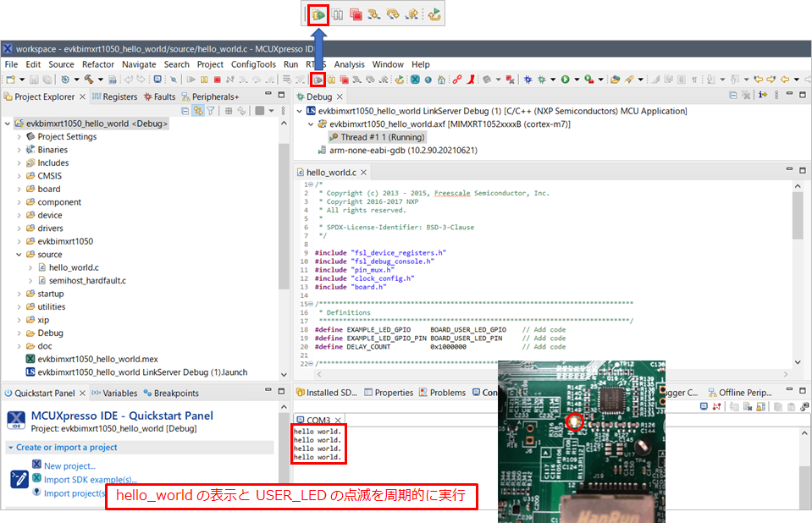Click the New project wizard toolbar icon
This screenshot has height=523, width=812.
[x=10, y=80]
